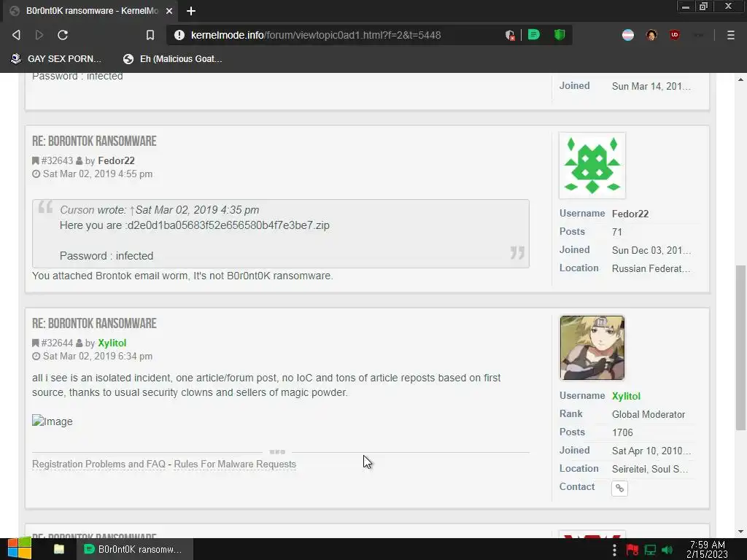Open the green shield VPN icon
Image resolution: width=747 pixels, height=560 pixels.
click(560, 34)
